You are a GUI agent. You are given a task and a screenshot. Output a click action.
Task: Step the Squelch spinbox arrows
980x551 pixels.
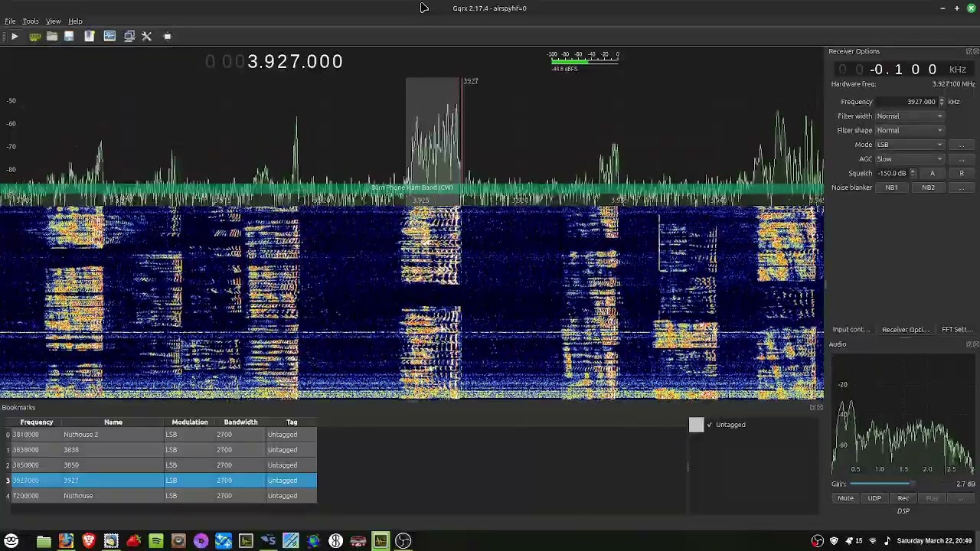point(913,174)
